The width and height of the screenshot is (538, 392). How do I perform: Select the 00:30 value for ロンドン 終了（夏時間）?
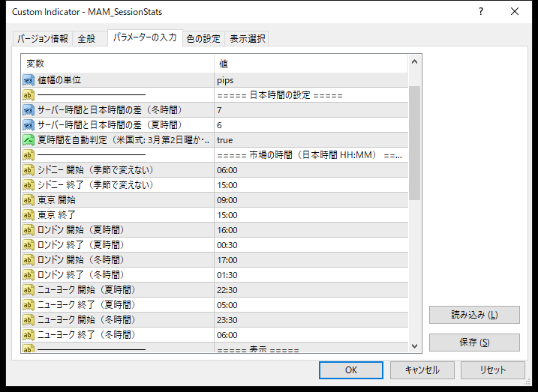(x=311, y=245)
